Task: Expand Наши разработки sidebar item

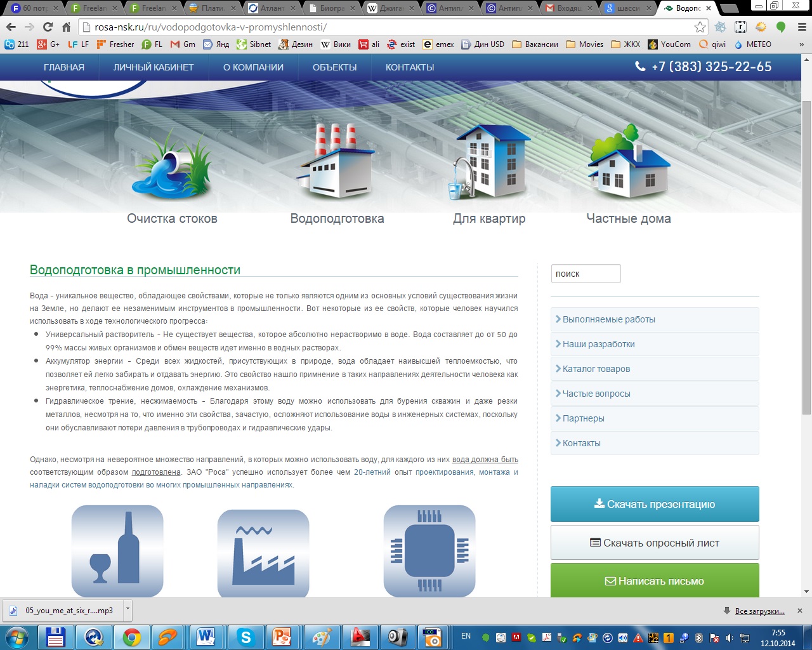Action: (x=655, y=344)
